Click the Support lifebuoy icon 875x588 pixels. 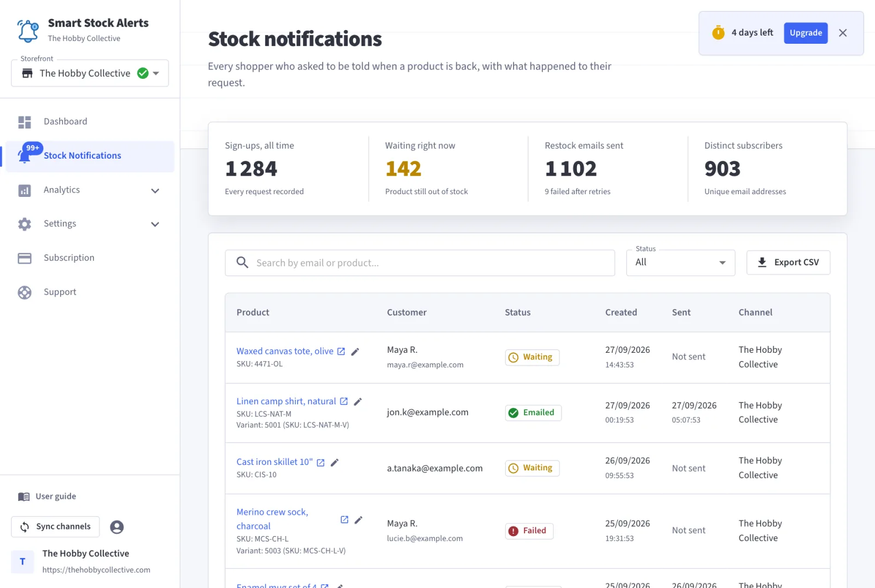(x=25, y=293)
